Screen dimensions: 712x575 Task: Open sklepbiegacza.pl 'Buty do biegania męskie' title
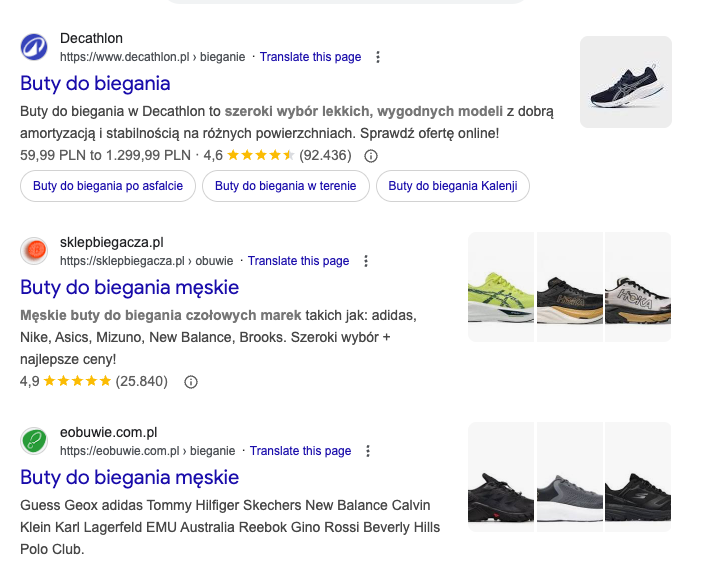pyautogui.click(x=129, y=288)
